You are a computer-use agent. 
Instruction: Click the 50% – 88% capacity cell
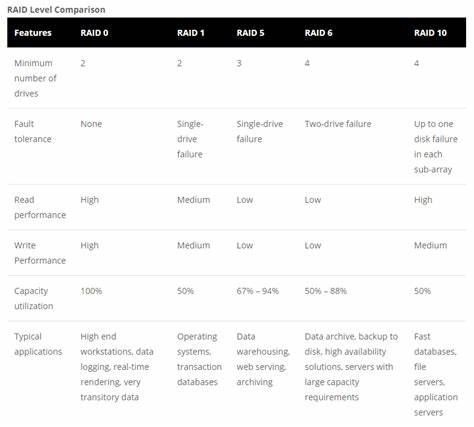pos(326,291)
